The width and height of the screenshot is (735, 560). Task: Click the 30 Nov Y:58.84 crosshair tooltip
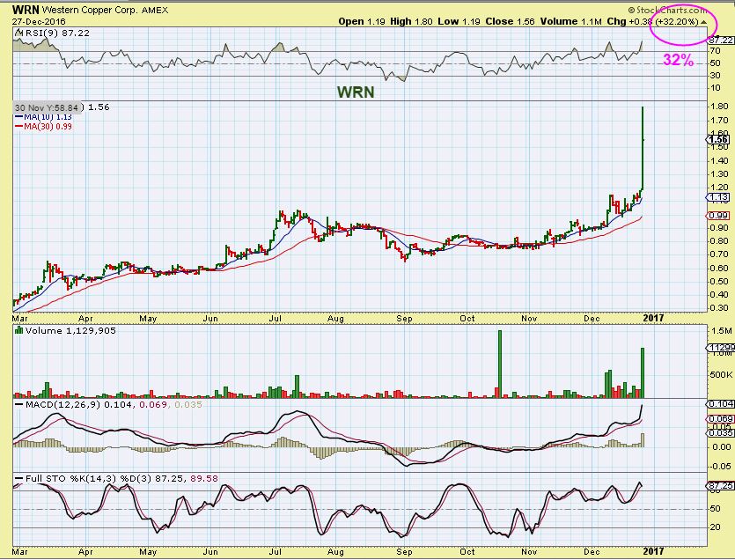[x=47, y=108]
